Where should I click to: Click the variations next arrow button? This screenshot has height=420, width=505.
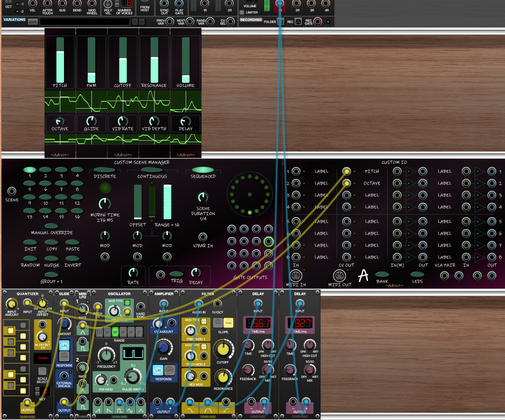[142, 22]
